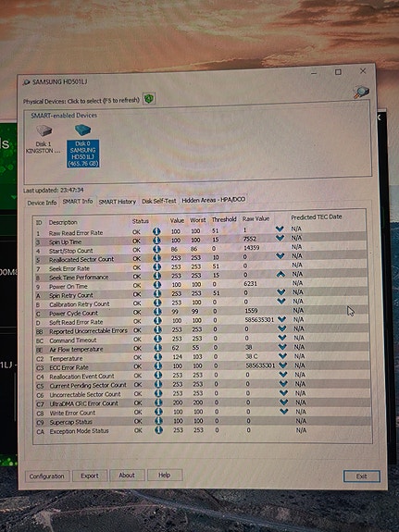399x532 pixels.
Task: Switch to the Disk Self-Test tab
Action: pos(159,201)
